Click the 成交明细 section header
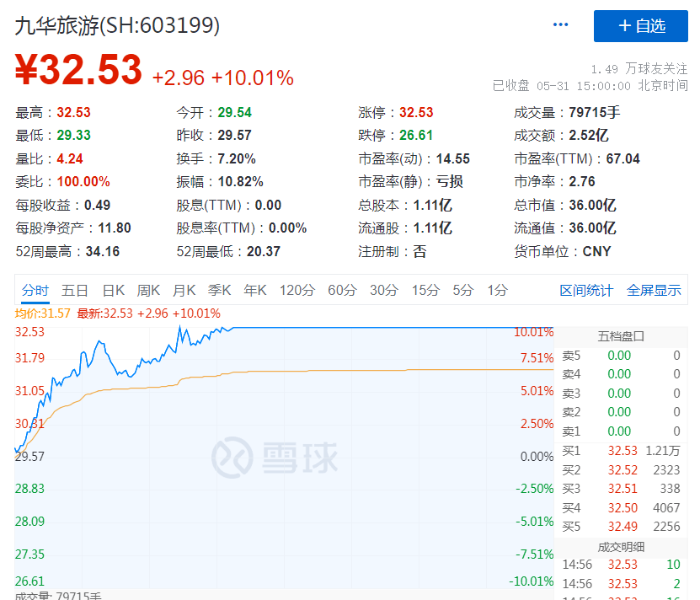This screenshot has height=600, width=700. 621,547
